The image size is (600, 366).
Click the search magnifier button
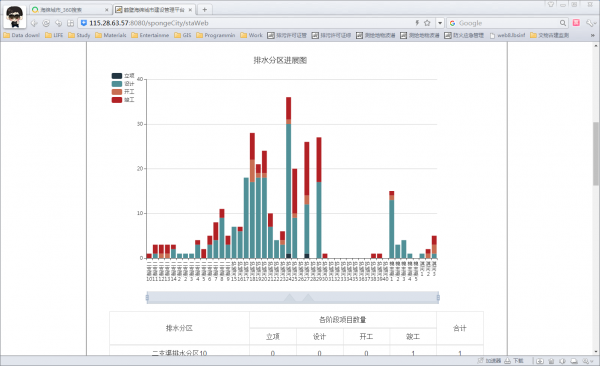pyautogui.click(x=563, y=23)
